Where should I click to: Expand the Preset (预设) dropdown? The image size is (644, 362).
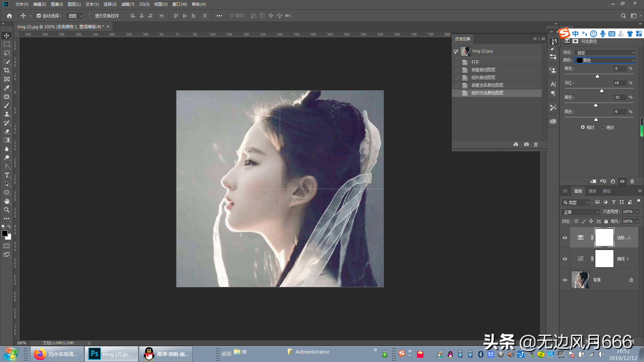[x=605, y=53]
